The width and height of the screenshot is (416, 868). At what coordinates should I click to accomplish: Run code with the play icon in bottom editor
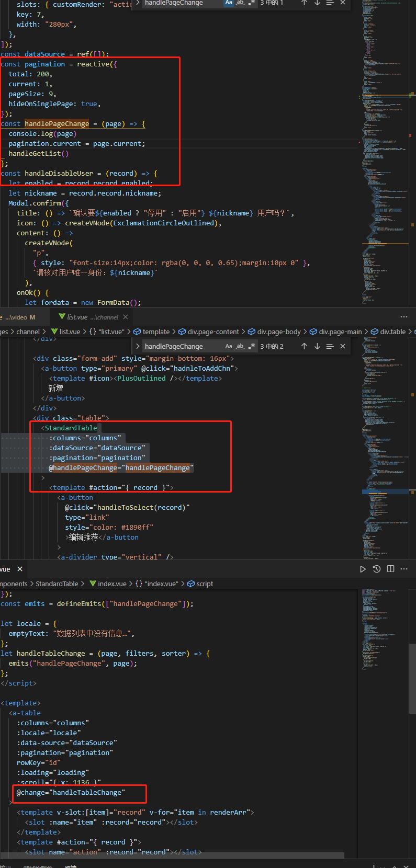point(363,569)
